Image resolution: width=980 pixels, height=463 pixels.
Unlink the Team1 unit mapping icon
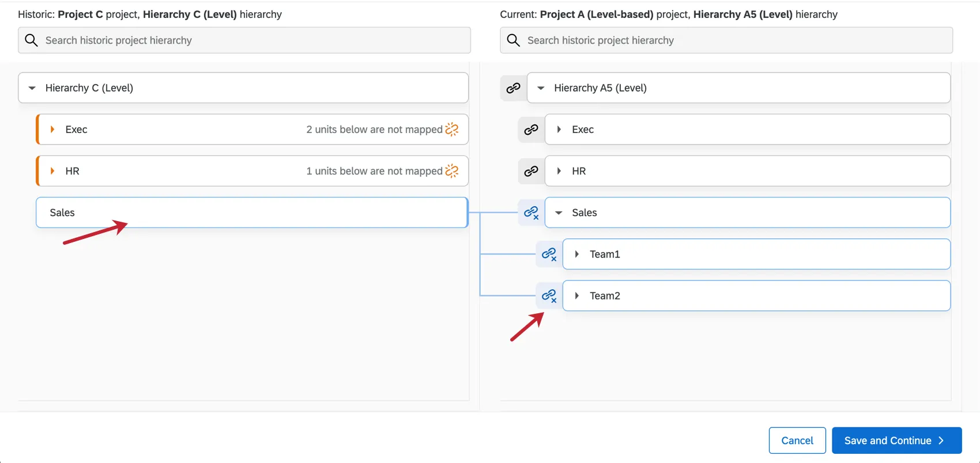(x=549, y=254)
